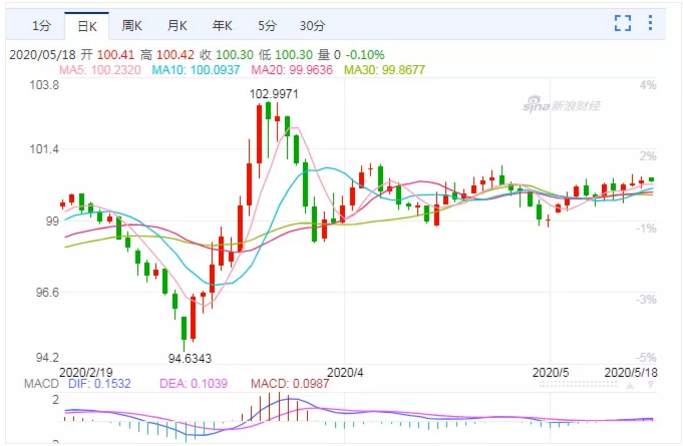
Task: Click the MACD: 0.0987 value label
Action: pyautogui.click(x=290, y=384)
